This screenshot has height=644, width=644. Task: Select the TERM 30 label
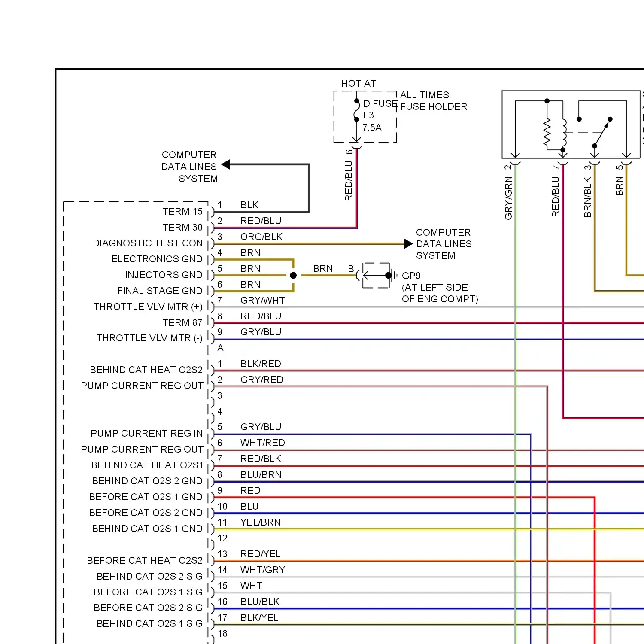[182, 228]
